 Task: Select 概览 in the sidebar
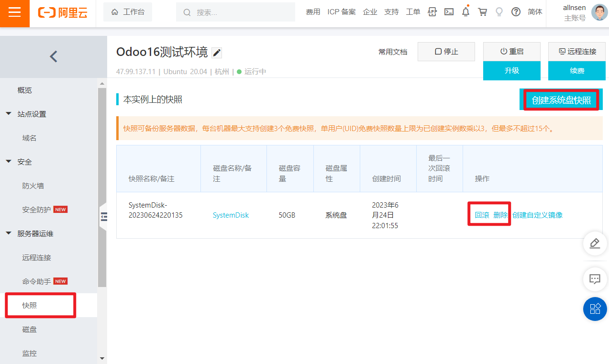[x=25, y=90]
